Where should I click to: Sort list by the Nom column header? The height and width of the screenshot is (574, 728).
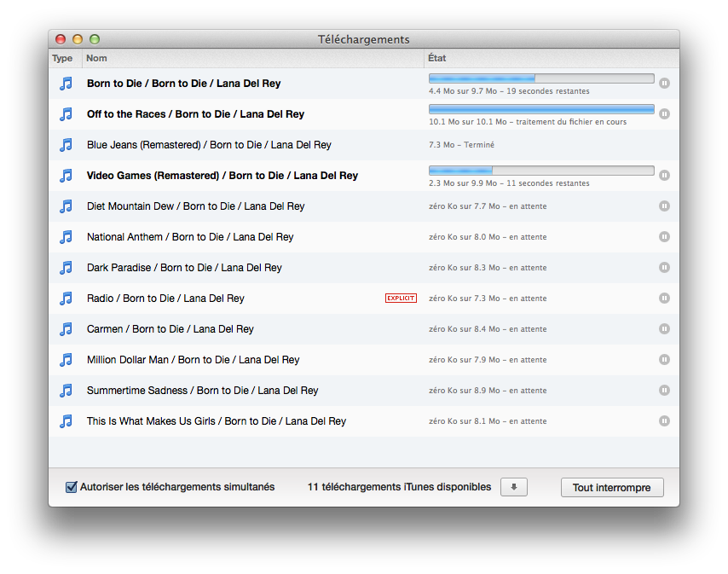click(x=253, y=59)
